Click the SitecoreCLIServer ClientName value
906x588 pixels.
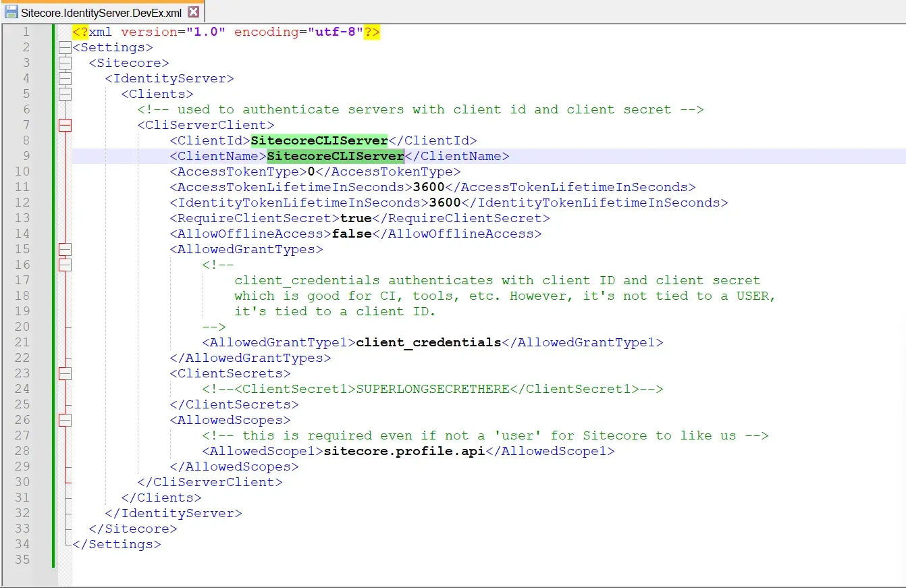pyautogui.click(x=336, y=156)
